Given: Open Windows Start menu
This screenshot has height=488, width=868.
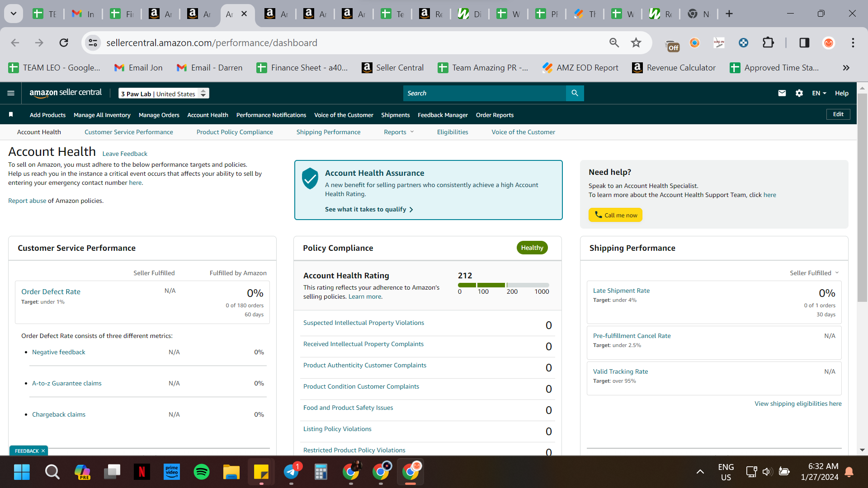Looking at the screenshot, I should 22,472.
